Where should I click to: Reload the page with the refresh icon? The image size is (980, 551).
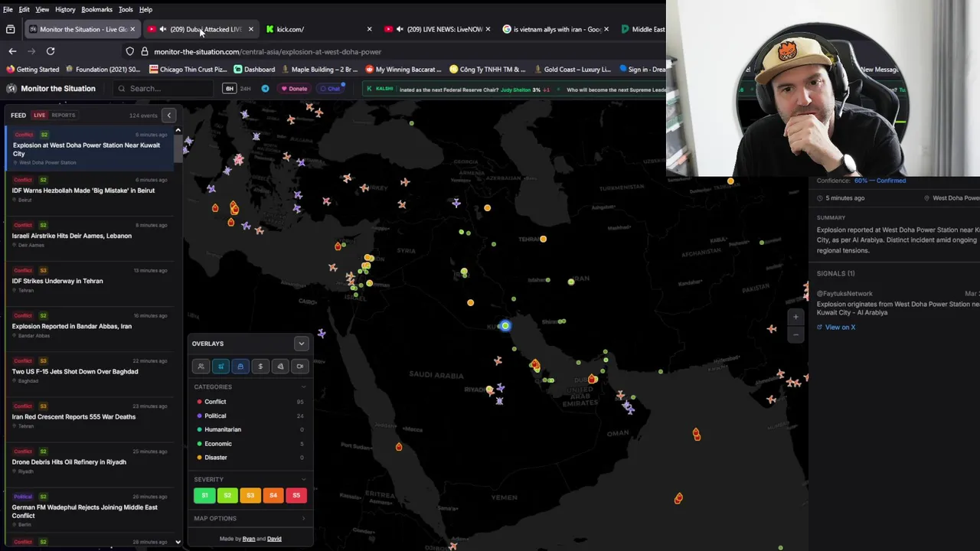[x=51, y=51]
